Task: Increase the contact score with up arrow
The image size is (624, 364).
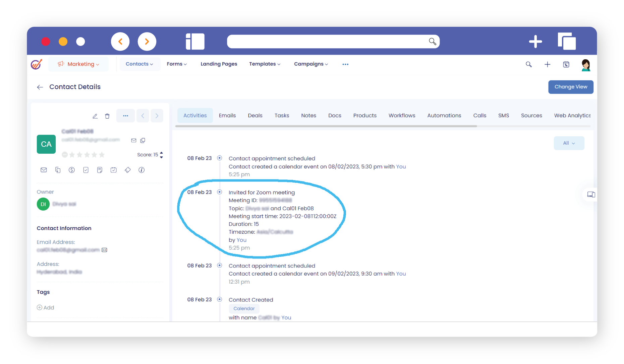Action: click(x=162, y=153)
